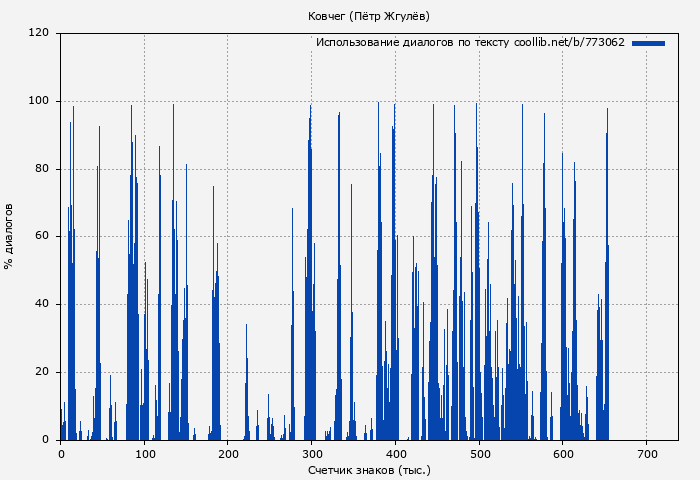Click the x-axis tick label 300
The height and width of the screenshot is (480, 700).
312,454
